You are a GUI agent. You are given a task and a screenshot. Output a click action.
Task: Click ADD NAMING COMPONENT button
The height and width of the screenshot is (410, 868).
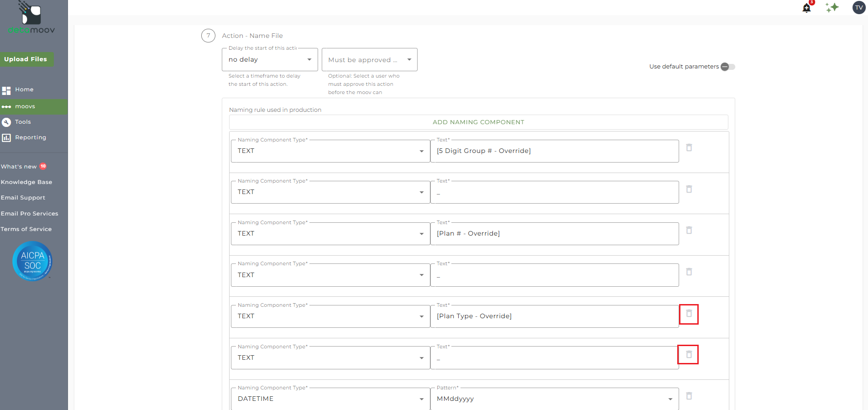coord(478,122)
